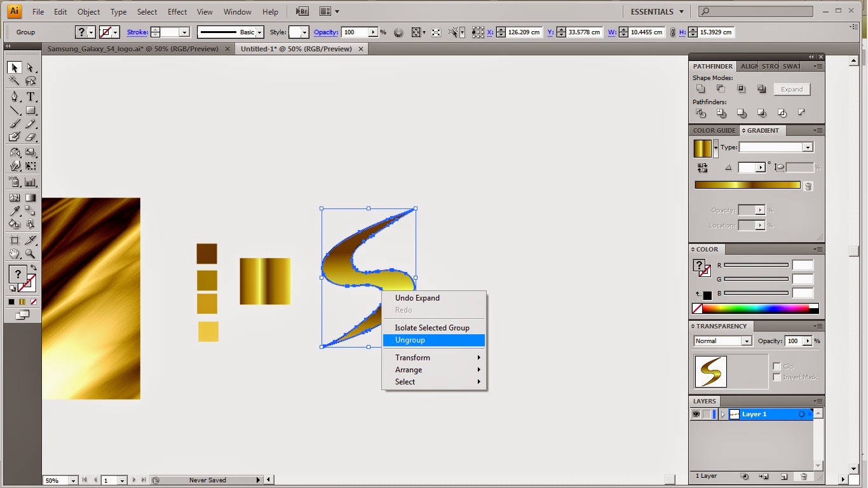868x488 pixels.
Task: Click the Minus Front shape mode icon
Action: pyautogui.click(x=721, y=89)
